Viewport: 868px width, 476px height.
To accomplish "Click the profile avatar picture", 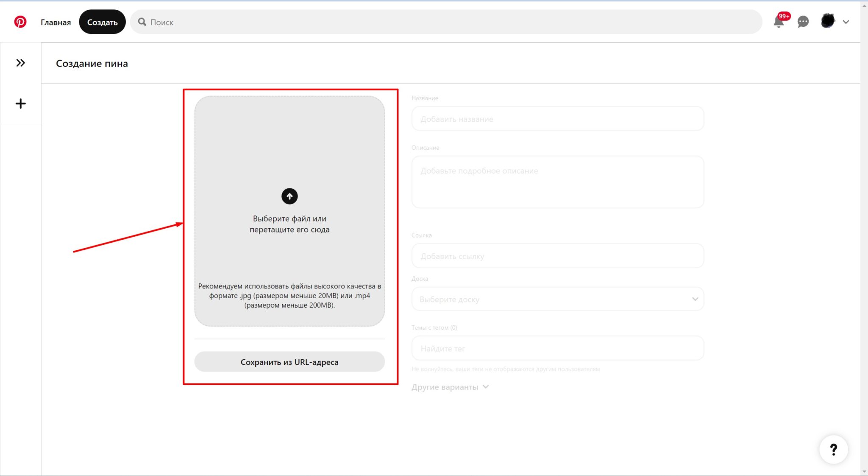I will [x=827, y=21].
